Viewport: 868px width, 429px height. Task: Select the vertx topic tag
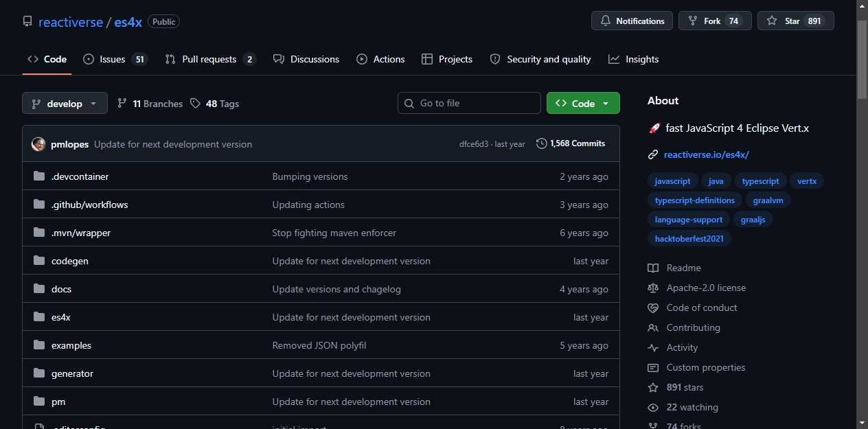click(x=807, y=181)
